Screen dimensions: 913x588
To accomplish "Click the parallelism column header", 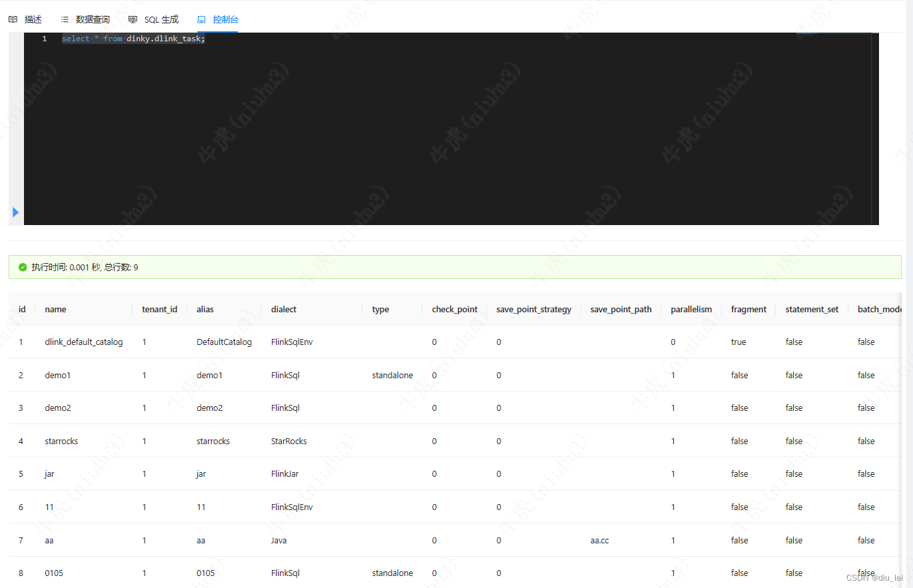I will (691, 309).
